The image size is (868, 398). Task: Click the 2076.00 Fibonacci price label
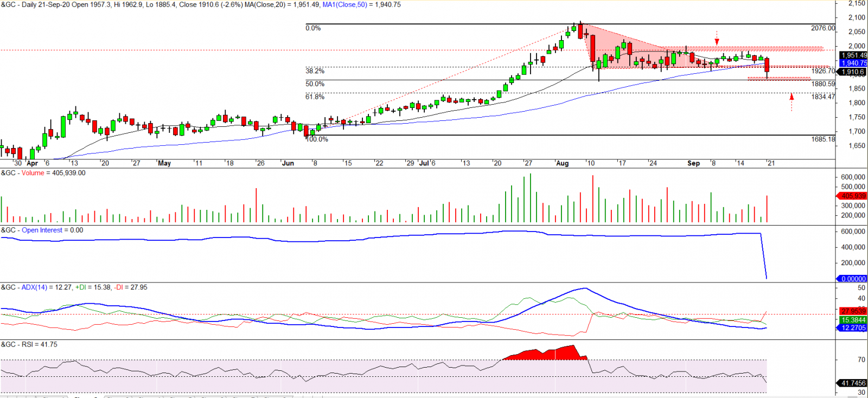point(823,28)
